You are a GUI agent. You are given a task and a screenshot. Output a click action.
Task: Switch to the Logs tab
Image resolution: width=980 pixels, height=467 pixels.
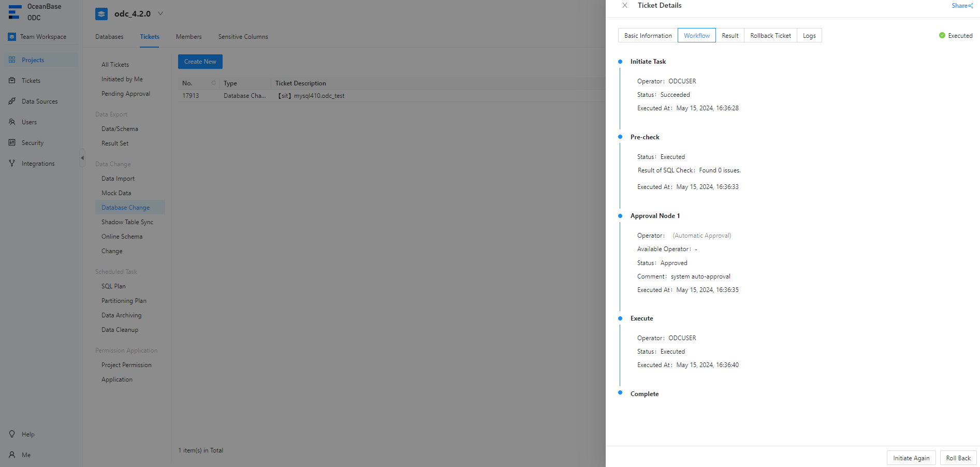[x=809, y=36]
